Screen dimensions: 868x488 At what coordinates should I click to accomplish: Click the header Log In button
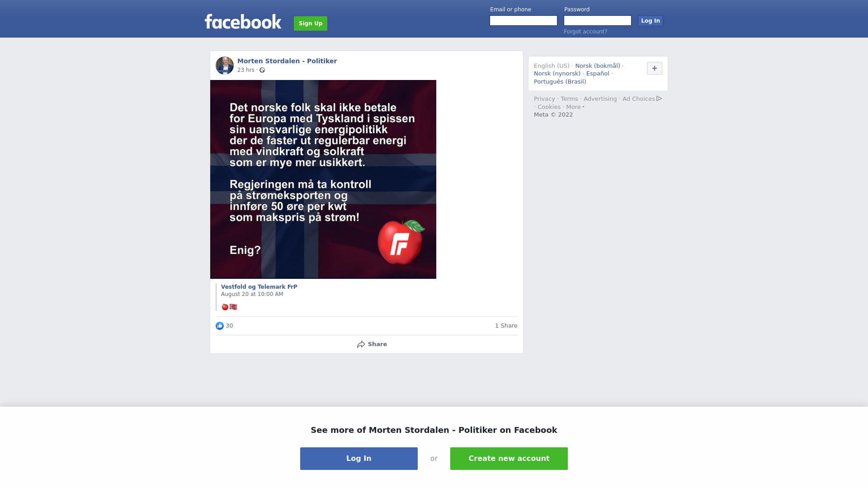coord(651,21)
